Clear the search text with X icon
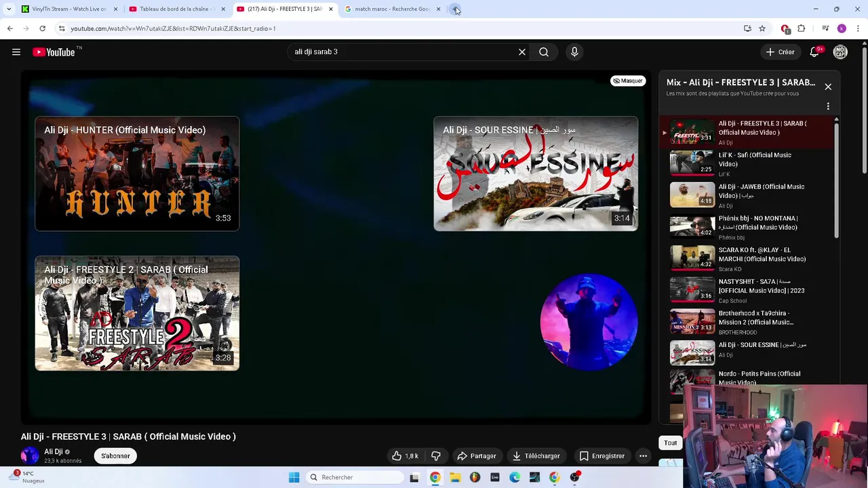The image size is (868, 488). coord(522,52)
